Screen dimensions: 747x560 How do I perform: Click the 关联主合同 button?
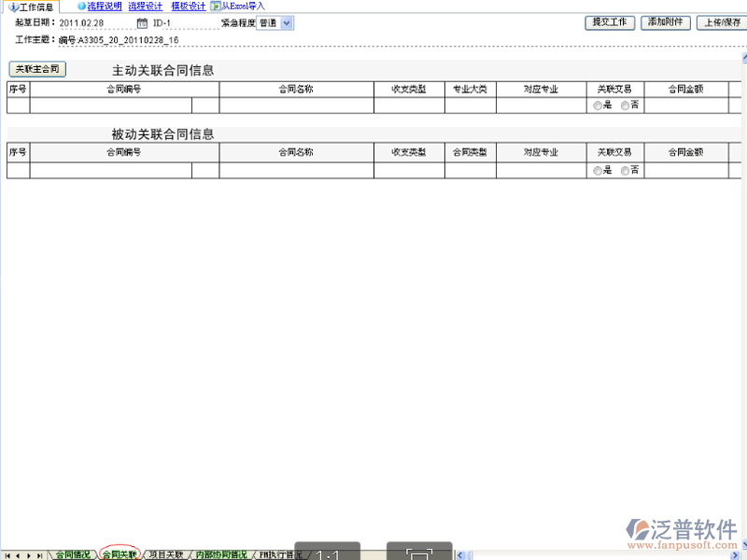pos(37,69)
